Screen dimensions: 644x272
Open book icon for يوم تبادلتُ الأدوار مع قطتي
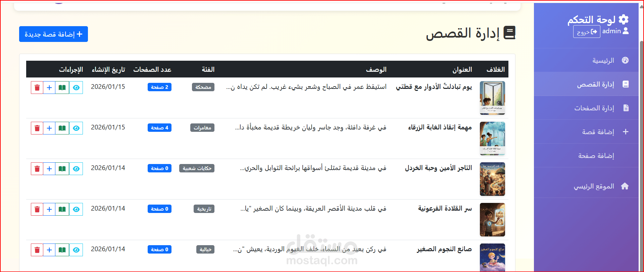point(62,88)
